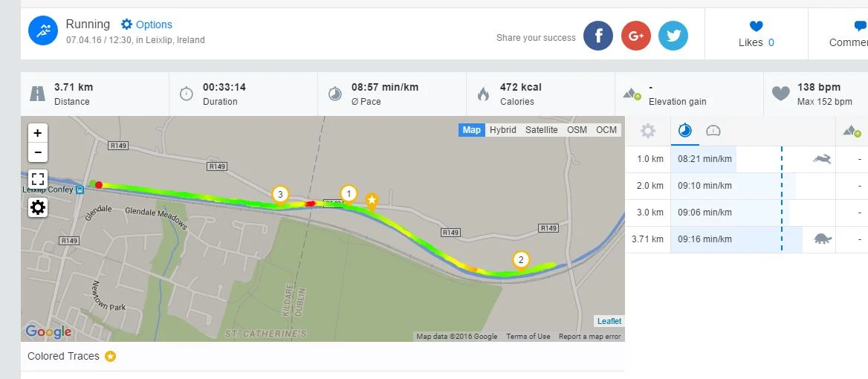
Task: Open map settings gear below fullscreen
Action: click(x=38, y=207)
